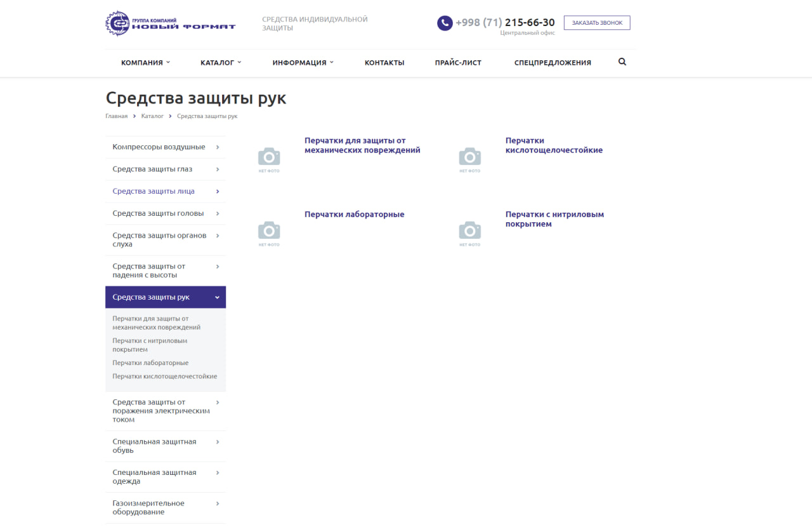The image size is (812, 527).
Task: Open Средства защиты от поражения электрическим током
Action: tap(166, 411)
